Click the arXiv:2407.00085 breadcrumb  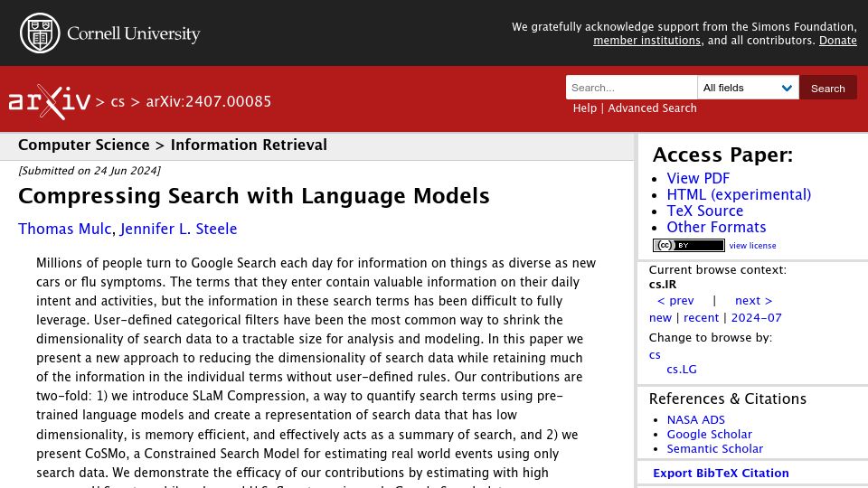point(209,102)
